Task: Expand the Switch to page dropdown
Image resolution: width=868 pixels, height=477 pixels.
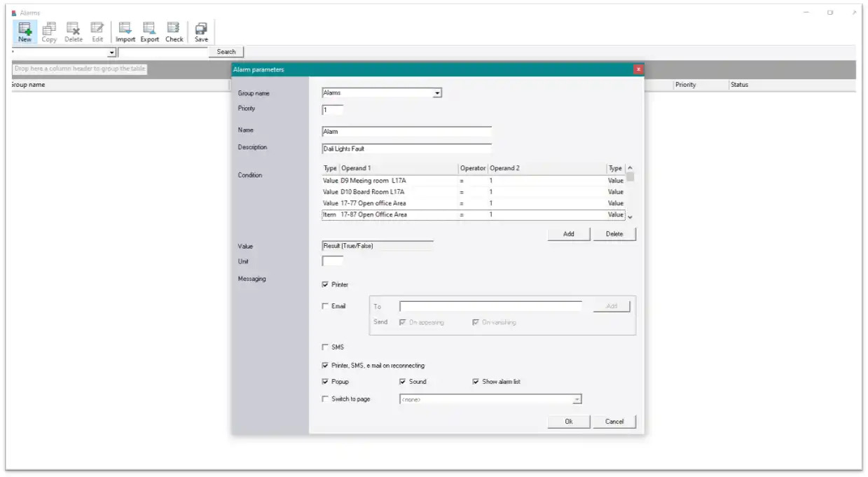Action: (x=577, y=399)
